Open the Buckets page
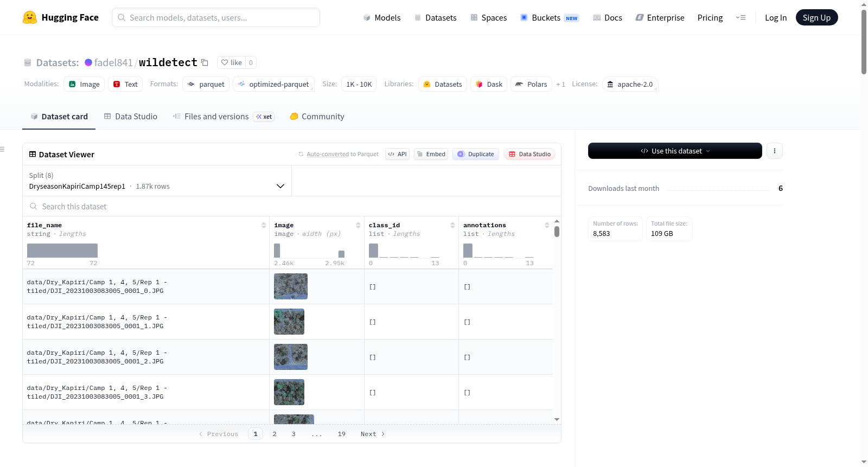 click(550, 17)
